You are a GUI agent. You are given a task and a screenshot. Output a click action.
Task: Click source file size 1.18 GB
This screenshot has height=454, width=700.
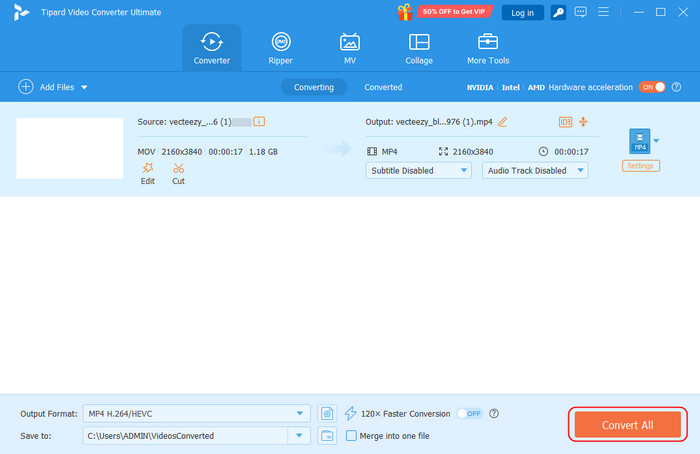tap(263, 152)
